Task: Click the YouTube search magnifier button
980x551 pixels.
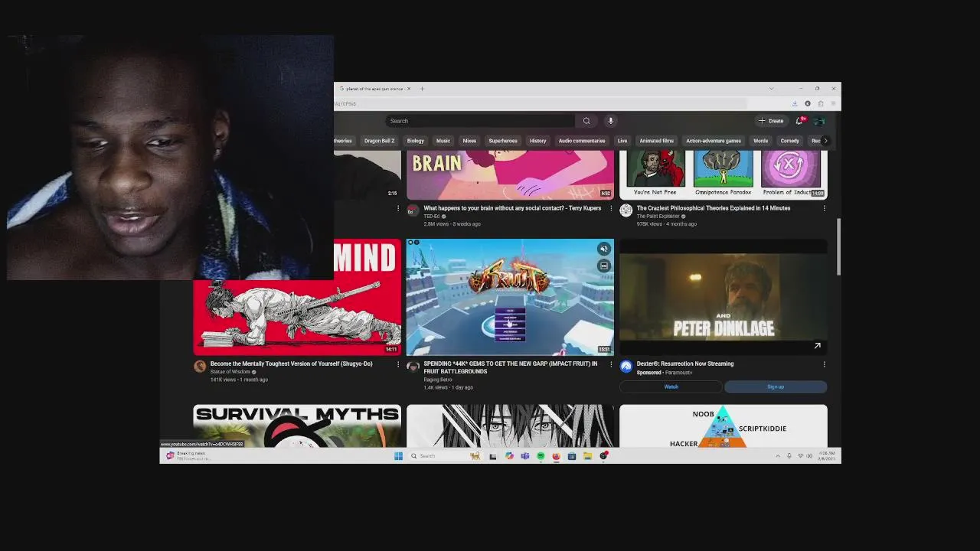Action: [x=586, y=121]
